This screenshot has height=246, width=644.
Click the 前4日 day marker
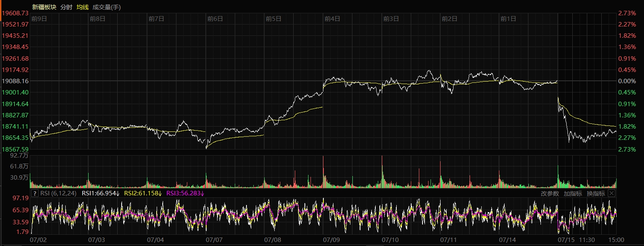(332, 19)
